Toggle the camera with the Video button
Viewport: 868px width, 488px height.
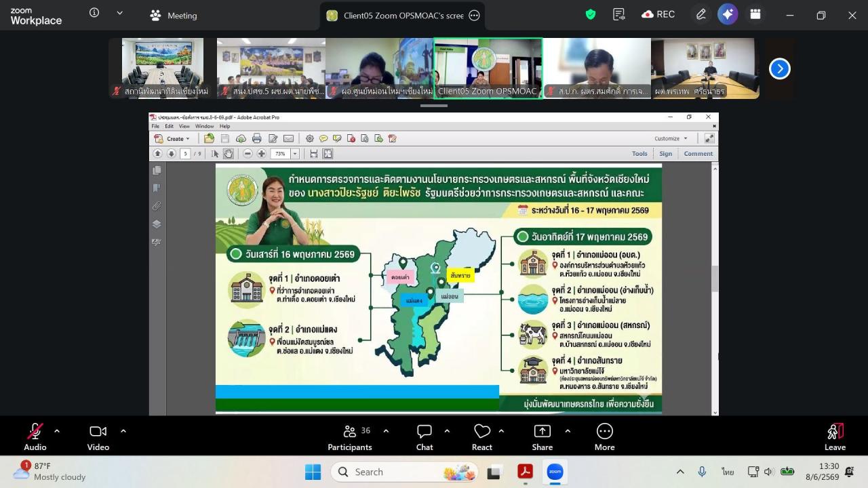[x=98, y=437]
